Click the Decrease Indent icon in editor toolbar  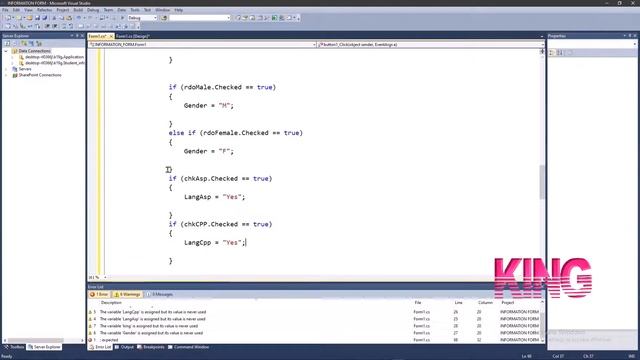pyautogui.click(x=47, y=26)
